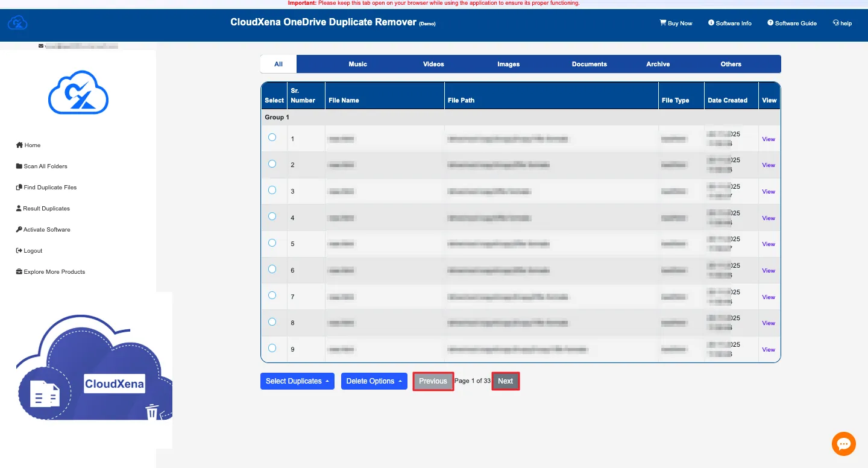Select the radio button for row 5

(x=272, y=242)
